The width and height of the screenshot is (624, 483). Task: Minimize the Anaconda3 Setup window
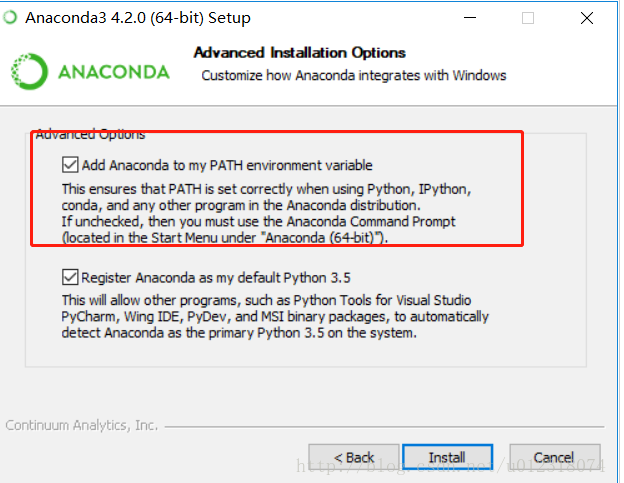tap(470, 18)
